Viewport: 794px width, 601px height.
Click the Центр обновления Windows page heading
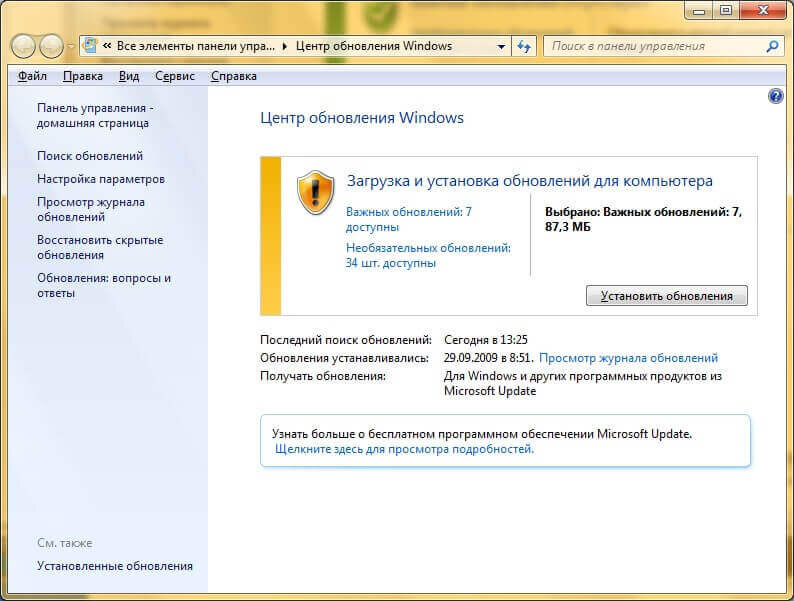[x=362, y=117]
